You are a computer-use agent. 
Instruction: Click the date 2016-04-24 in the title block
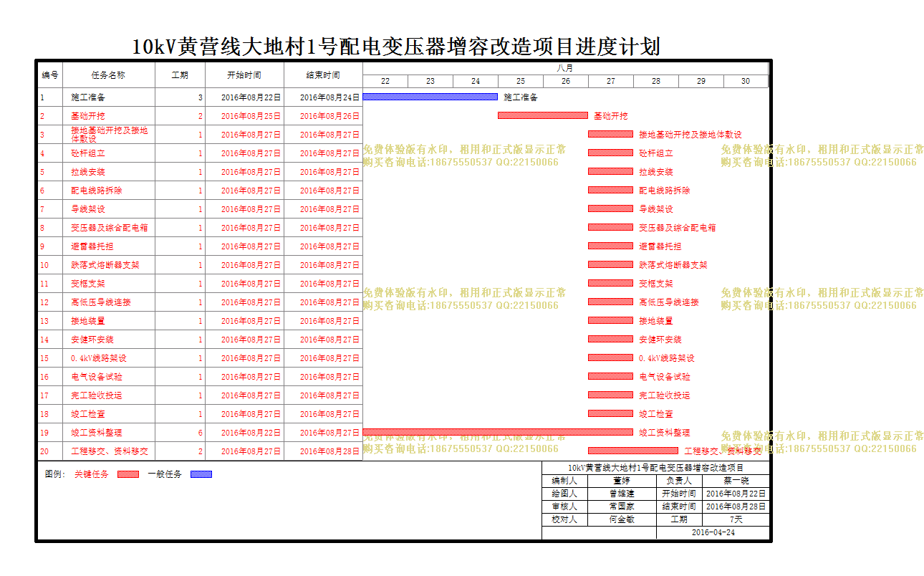coord(713,532)
